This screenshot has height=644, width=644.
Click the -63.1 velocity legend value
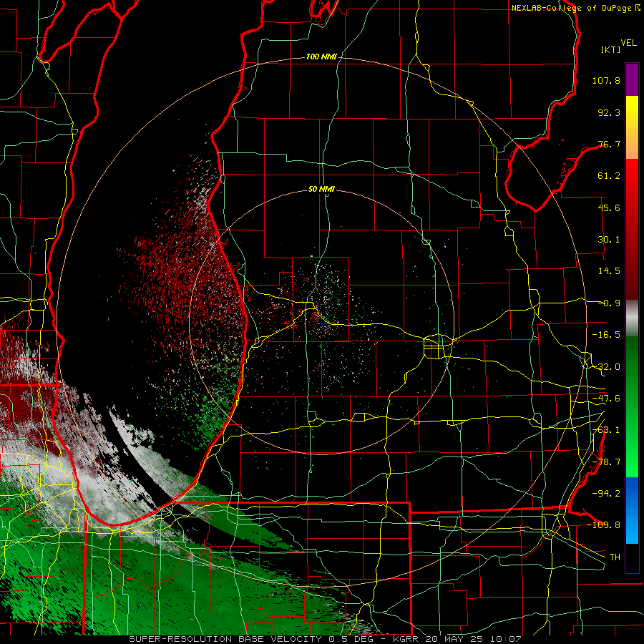click(x=606, y=430)
